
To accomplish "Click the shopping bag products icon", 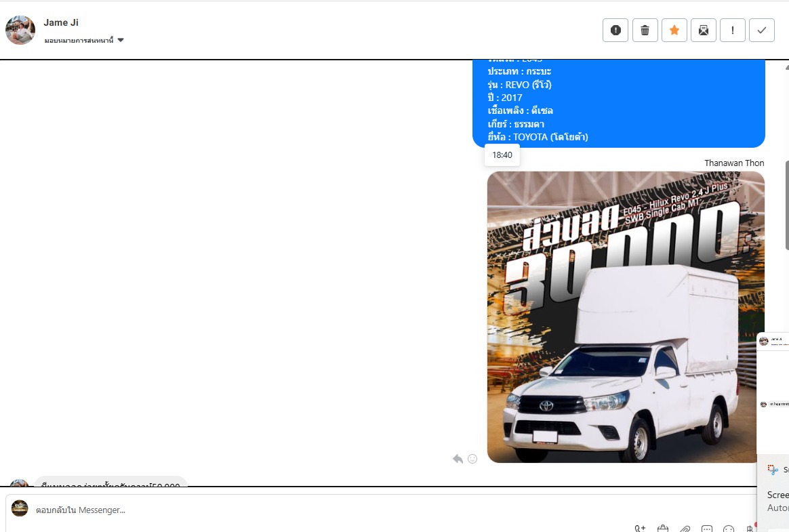I will (663, 529).
